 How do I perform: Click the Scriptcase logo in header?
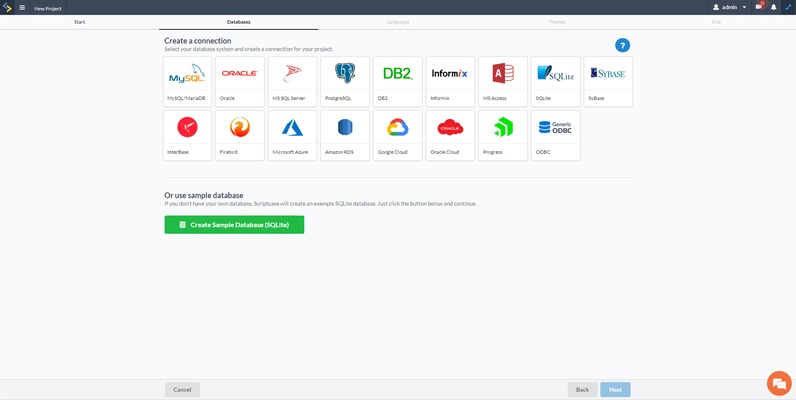point(7,8)
